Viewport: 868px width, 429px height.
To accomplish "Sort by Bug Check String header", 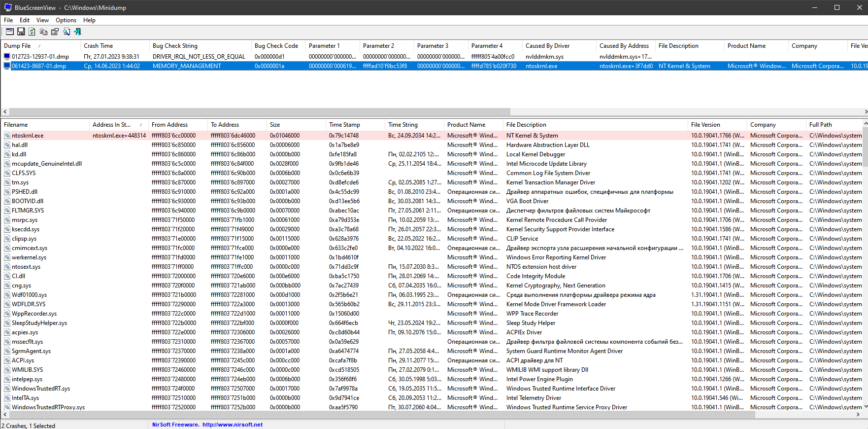I will coord(200,46).
